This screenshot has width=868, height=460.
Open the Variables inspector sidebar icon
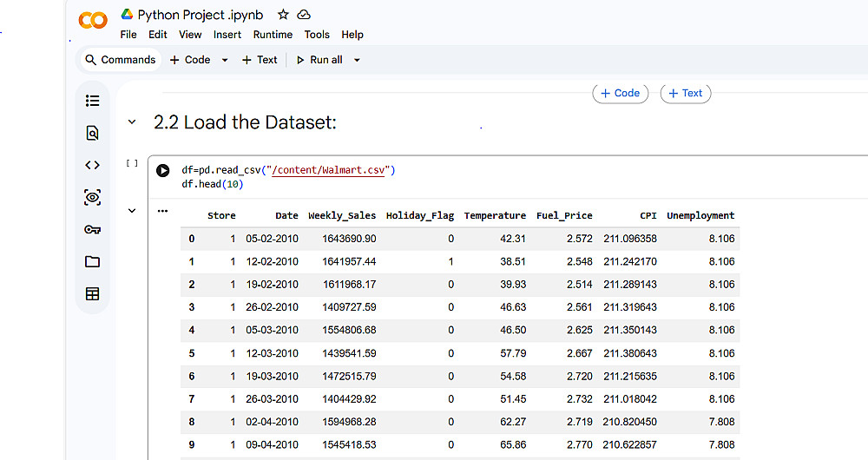92,197
